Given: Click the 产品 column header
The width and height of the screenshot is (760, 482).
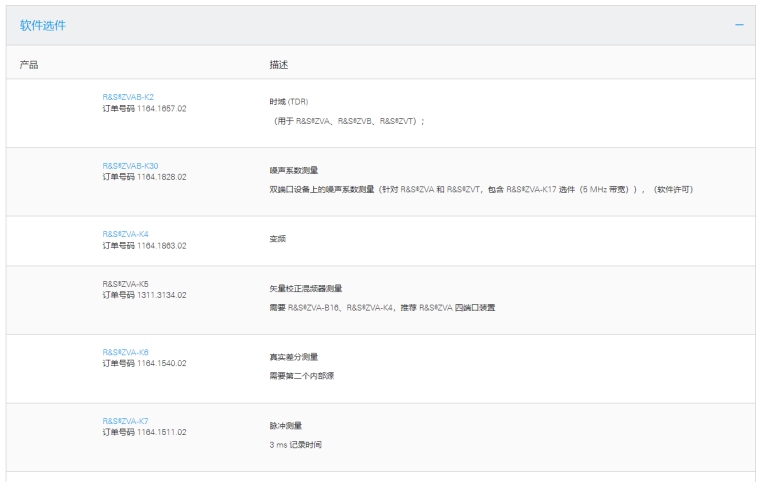Looking at the screenshot, I should (x=29, y=64).
